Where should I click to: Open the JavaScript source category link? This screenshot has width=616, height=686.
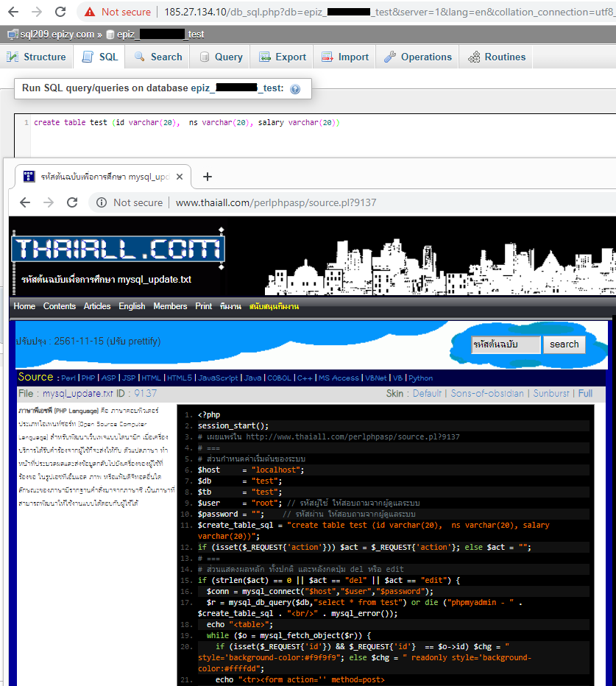tap(218, 378)
